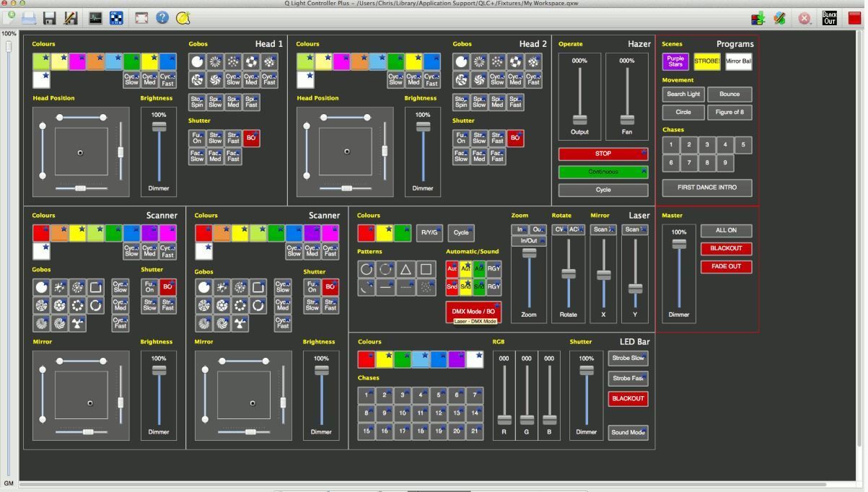Screen dimensions: 868x492
Task: Toggle Sound Mode on the LED Bar
Action: click(x=627, y=432)
